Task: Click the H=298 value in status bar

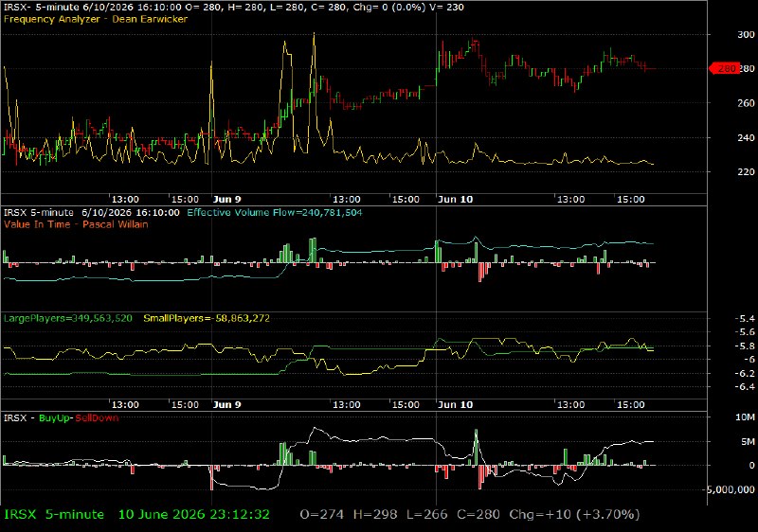Action: coord(375,515)
